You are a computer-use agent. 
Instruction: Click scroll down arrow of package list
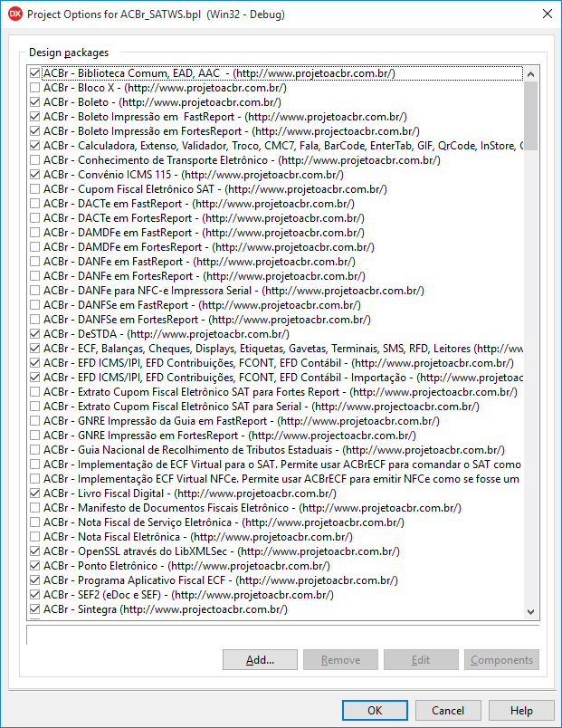531,612
